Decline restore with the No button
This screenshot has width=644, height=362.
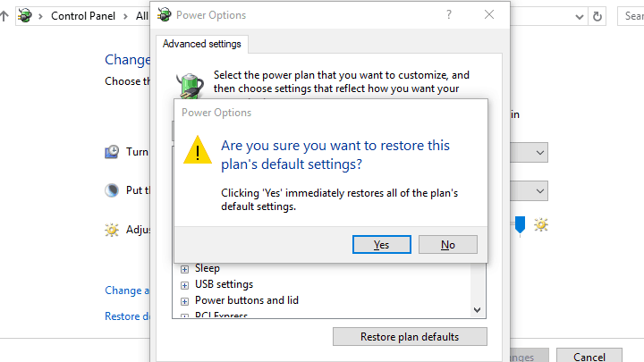[x=447, y=245]
